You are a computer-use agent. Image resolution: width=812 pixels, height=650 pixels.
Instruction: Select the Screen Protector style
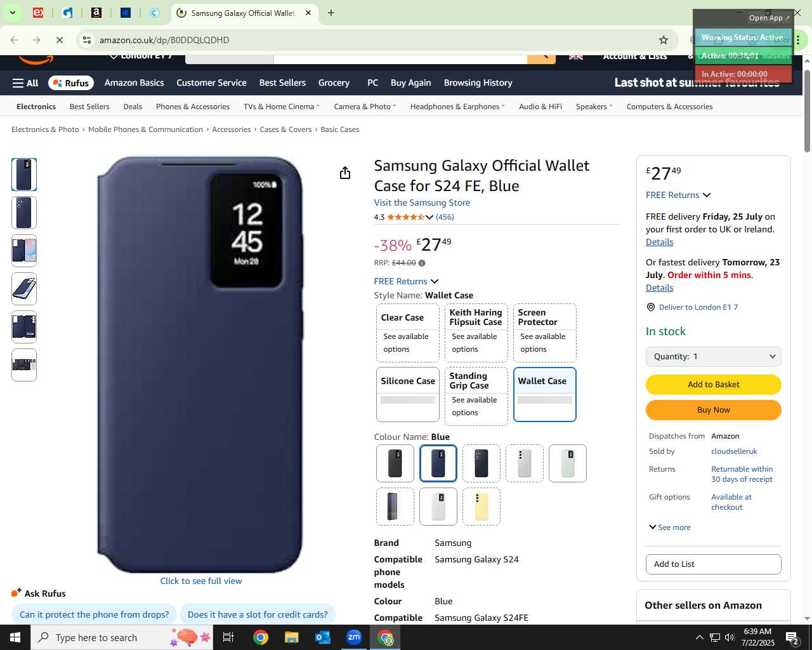click(544, 333)
